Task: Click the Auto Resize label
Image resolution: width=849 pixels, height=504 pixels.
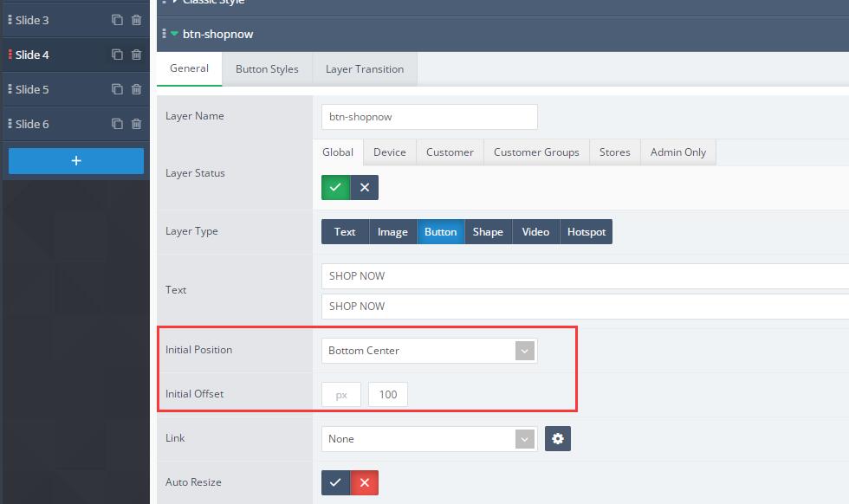Action: click(193, 481)
